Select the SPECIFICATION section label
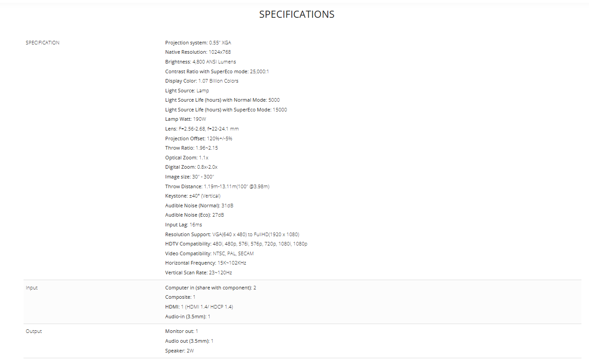This screenshot has width=589, height=364. (43, 43)
